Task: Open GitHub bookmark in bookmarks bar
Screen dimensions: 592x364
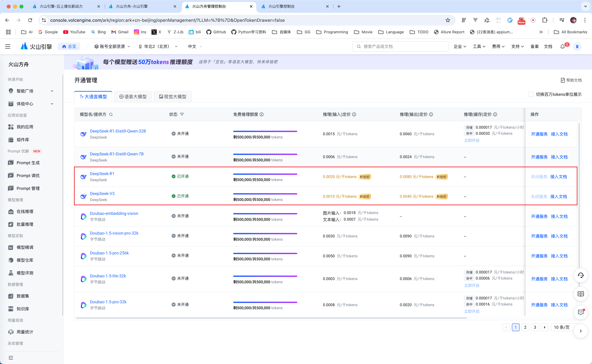Action: click(216, 32)
